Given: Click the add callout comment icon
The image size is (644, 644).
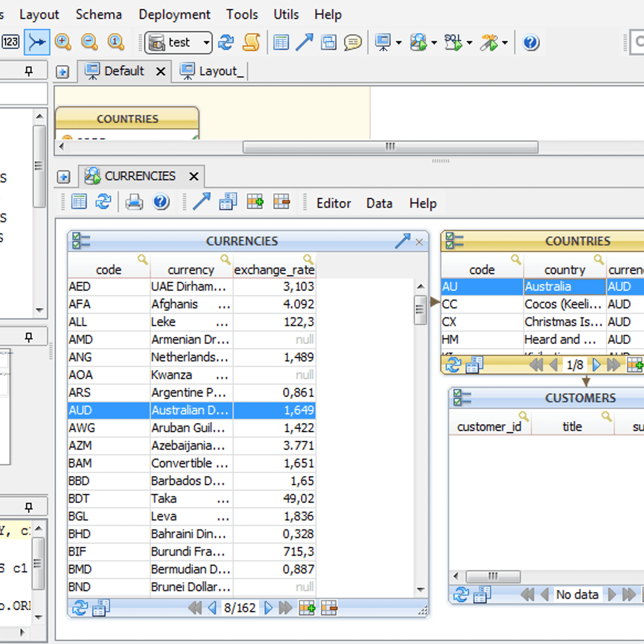Looking at the screenshot, I should 353,42.
